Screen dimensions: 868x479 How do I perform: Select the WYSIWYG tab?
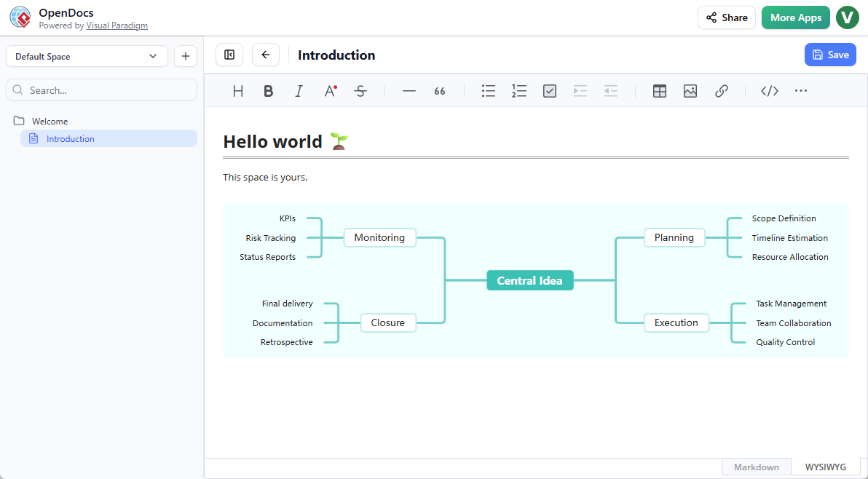[826, 467]
